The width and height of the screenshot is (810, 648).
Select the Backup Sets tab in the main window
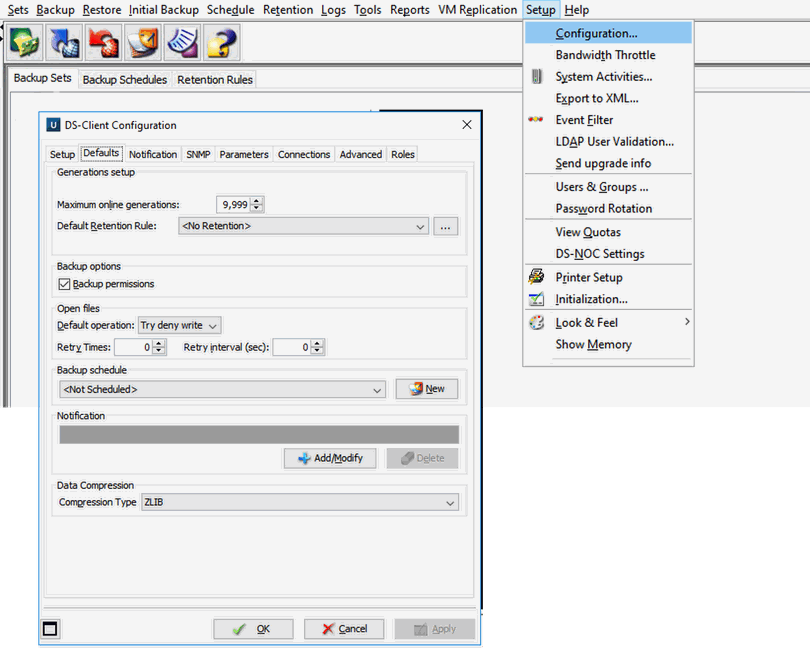click(x=42, y=78)
